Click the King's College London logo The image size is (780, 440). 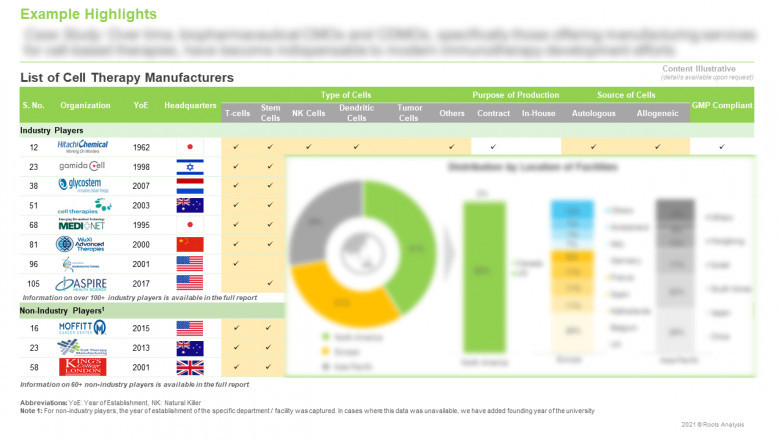[x=83, y=367]
